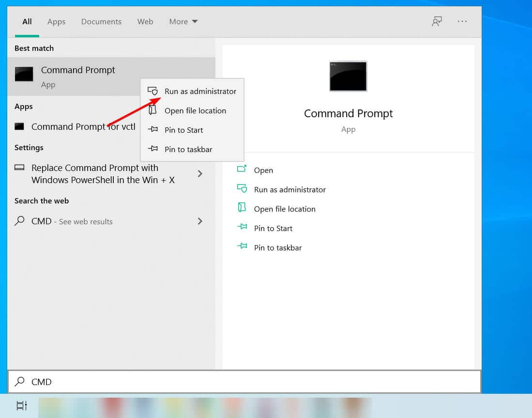Click Pin to Start in preview pane
The width and height of the screenshot is (532, 418).
[273, 229]
